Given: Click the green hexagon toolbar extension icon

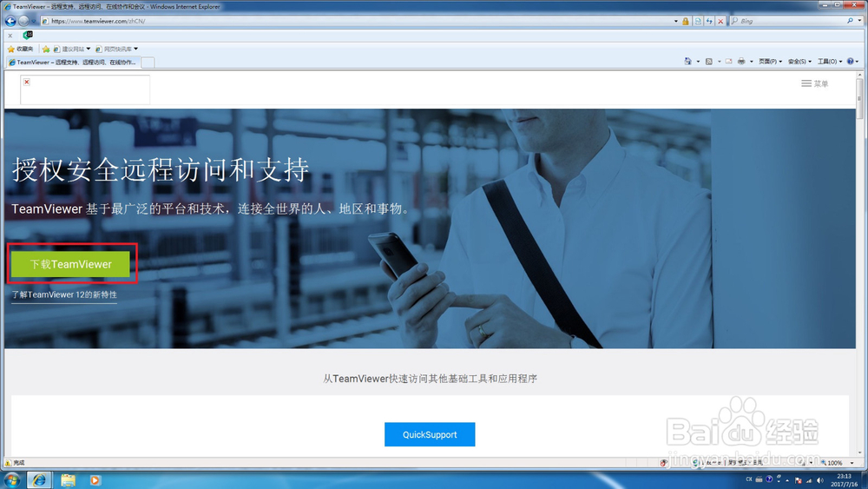Looking at the screenshot, I should point(28,35).
